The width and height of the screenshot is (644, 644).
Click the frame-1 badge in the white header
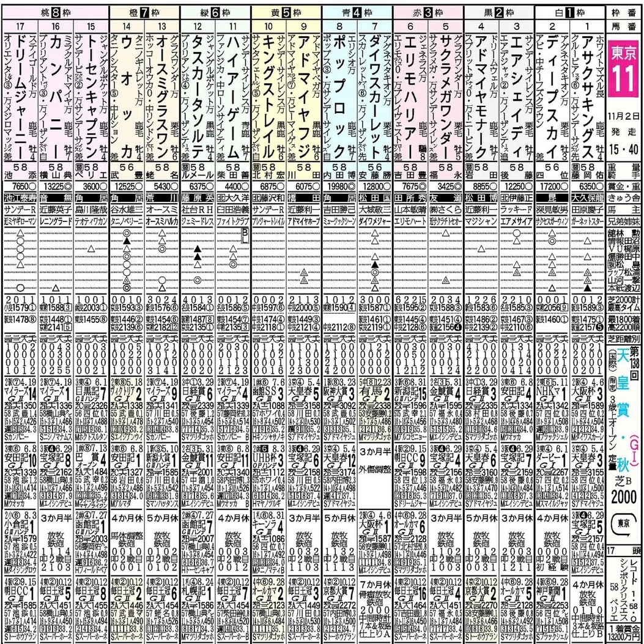pyautogui.click(x=569, y=13)
